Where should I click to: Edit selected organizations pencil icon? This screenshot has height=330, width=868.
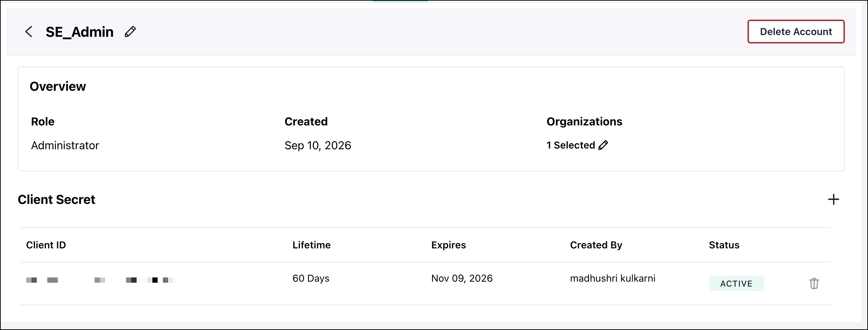point(603,145)
